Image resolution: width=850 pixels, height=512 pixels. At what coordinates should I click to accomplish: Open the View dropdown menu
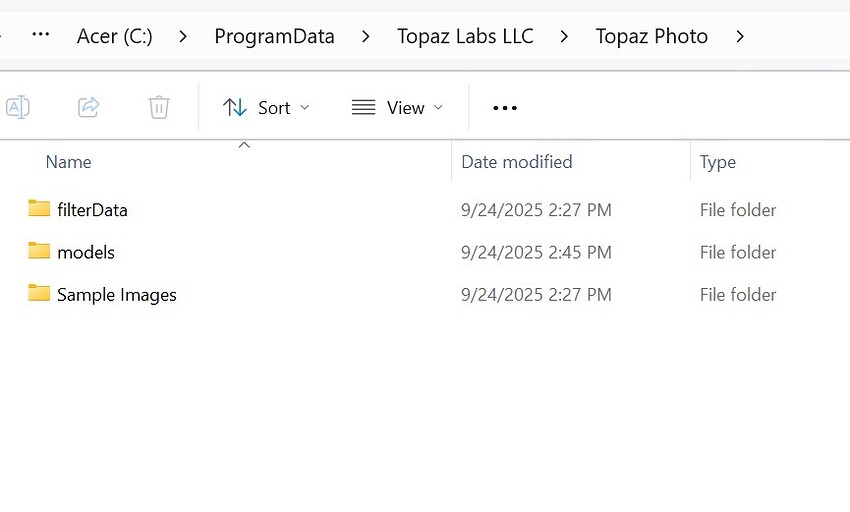pos(397,108)
